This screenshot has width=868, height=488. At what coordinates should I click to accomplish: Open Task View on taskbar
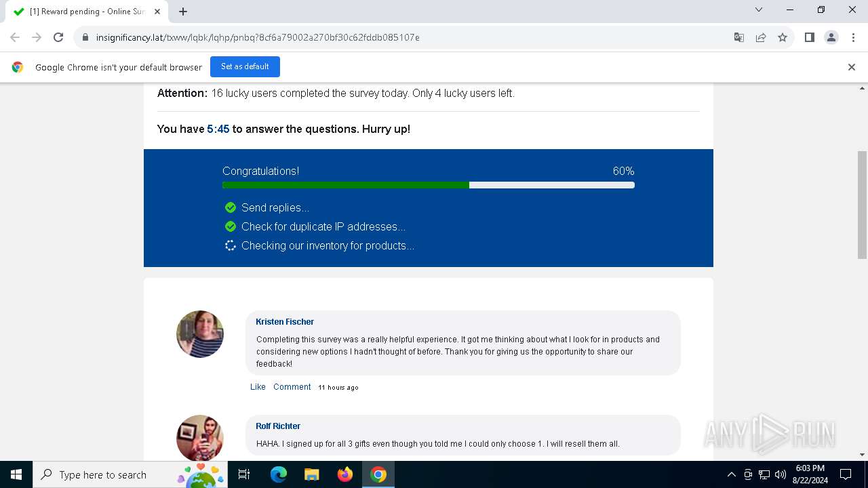(244, 474)
